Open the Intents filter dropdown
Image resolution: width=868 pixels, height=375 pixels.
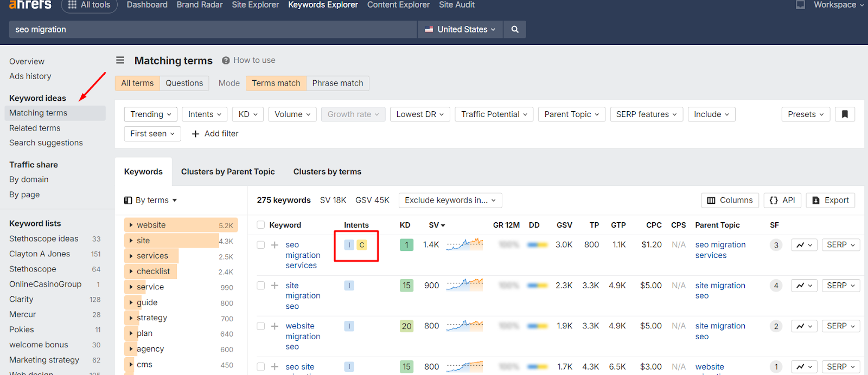click(x=205, y=114)
